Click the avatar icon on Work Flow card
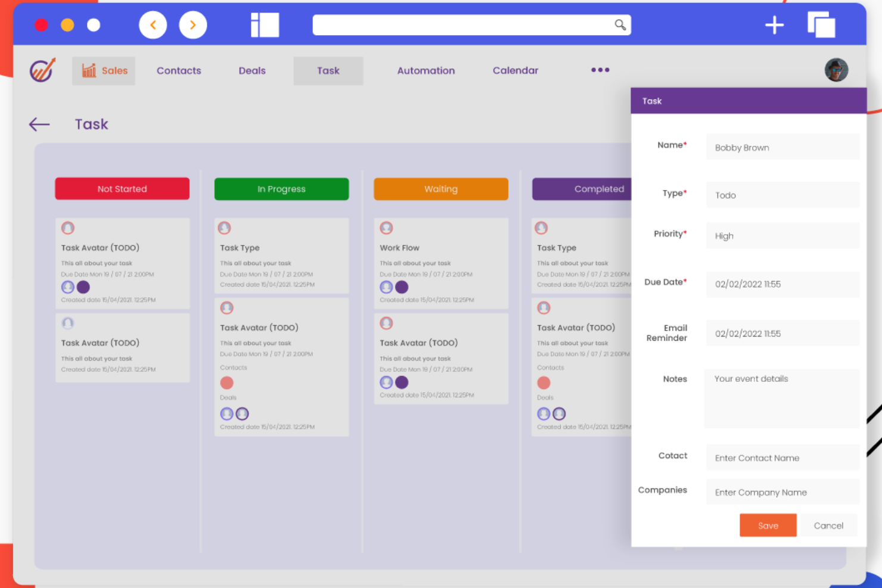Screen dimensions: 882x588 387,228
